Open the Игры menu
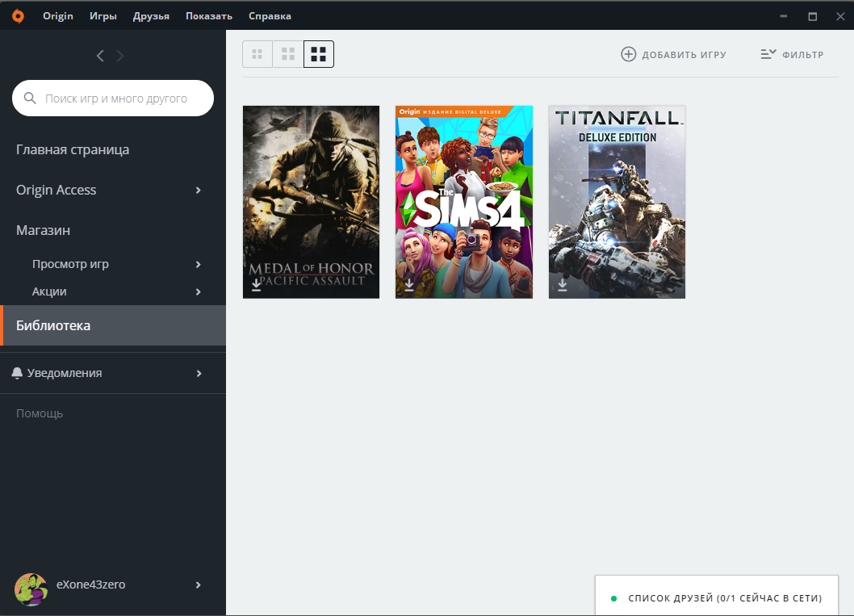The image size is (854, 616). [x=103, y=16]
